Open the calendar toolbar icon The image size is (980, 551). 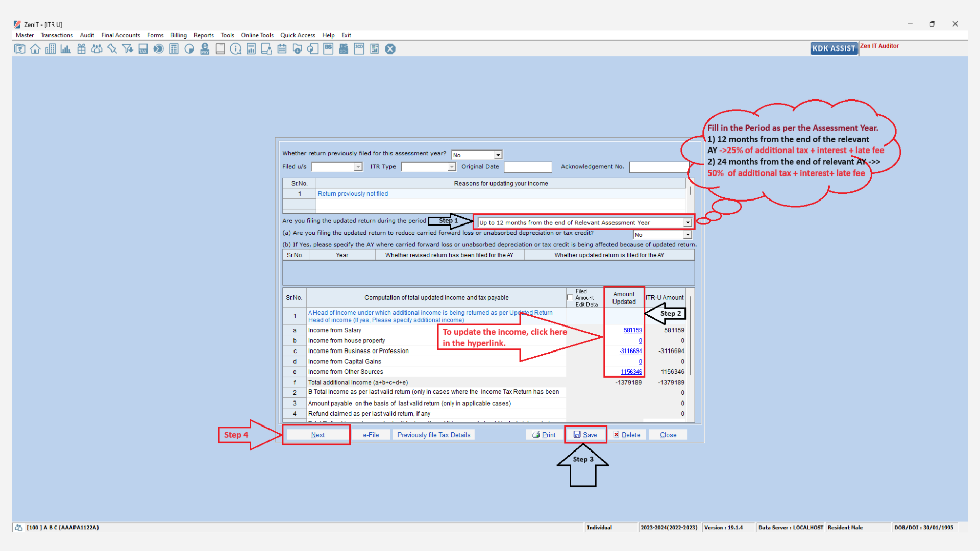tap(282, 49)
